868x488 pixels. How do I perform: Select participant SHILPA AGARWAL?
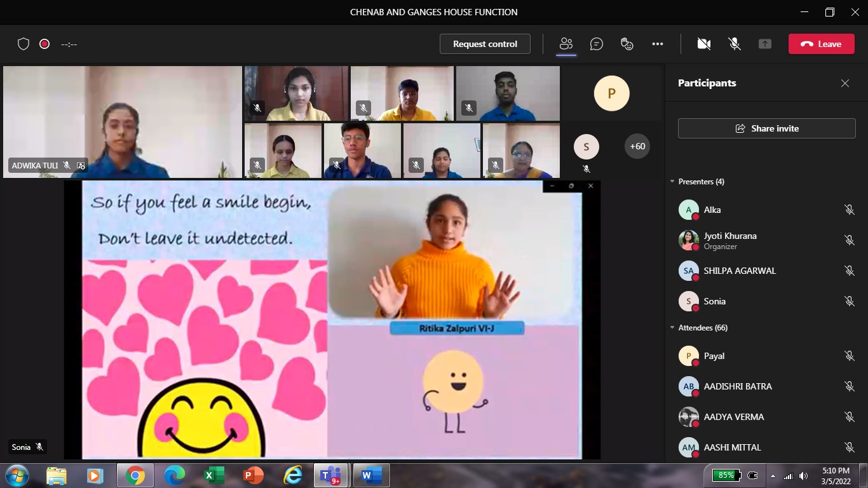pos(766,271)
